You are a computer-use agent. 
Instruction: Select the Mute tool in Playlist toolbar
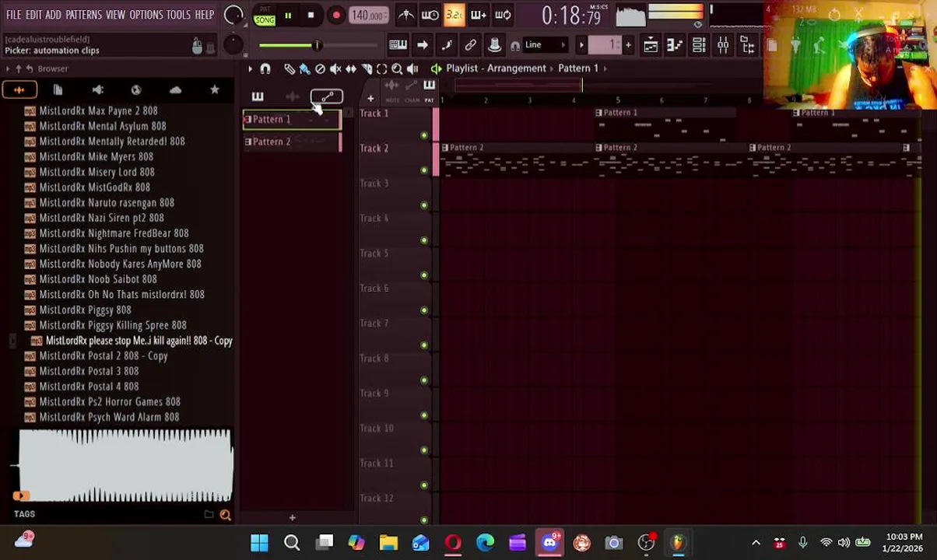pos(335,68)
